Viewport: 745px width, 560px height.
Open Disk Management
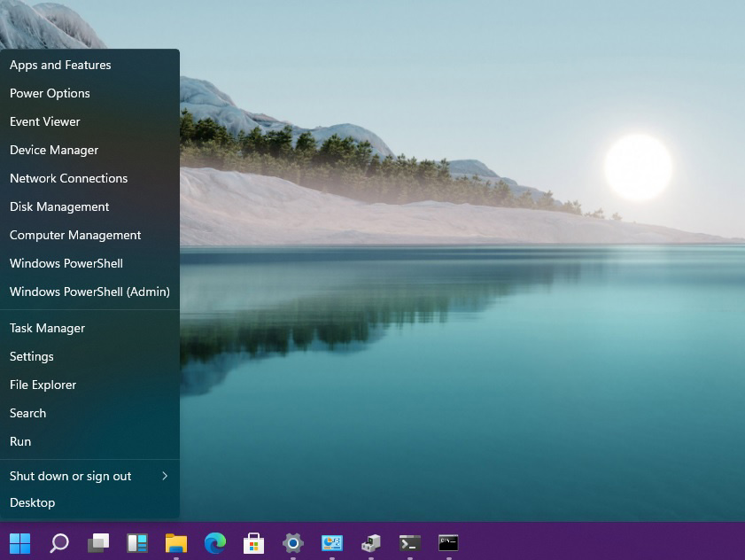(59, 206)
